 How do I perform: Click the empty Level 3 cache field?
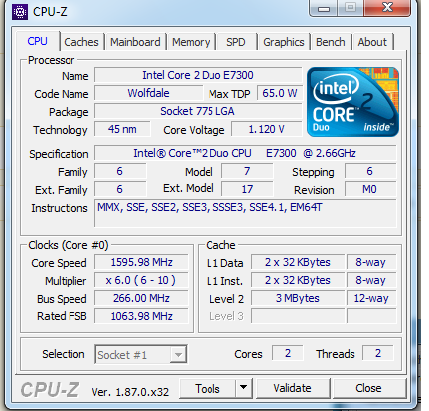298,316
